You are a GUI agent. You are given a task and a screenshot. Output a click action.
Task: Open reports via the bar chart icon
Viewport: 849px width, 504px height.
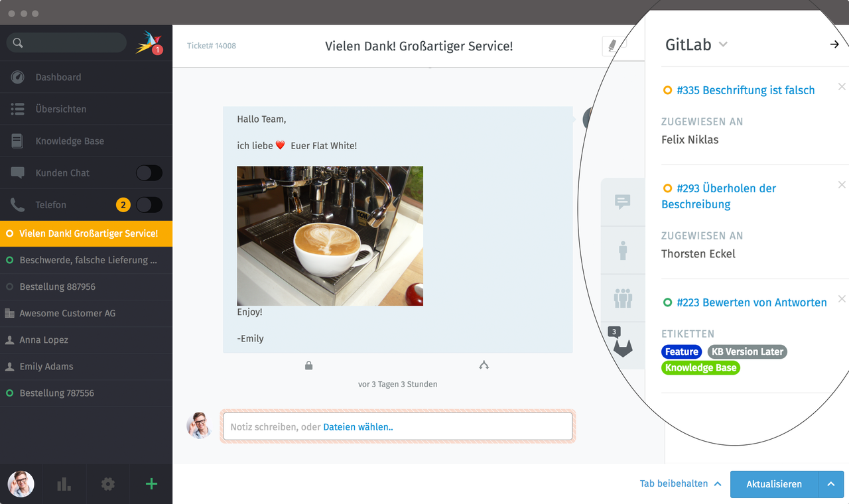pos(64,484)
